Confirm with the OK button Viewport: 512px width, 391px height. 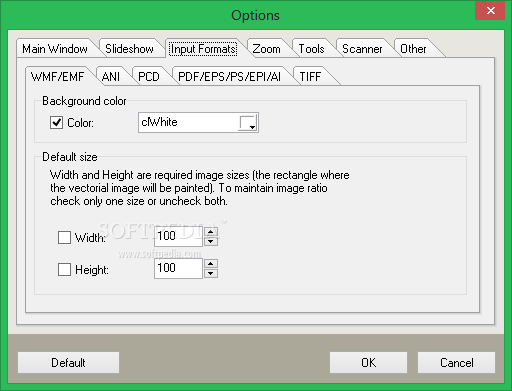tap(368, 363)
